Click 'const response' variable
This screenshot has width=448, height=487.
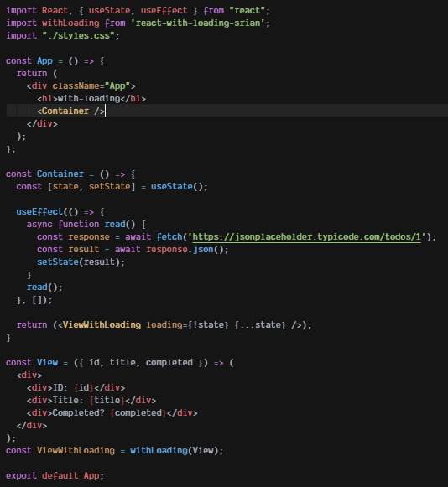point(89,236)
